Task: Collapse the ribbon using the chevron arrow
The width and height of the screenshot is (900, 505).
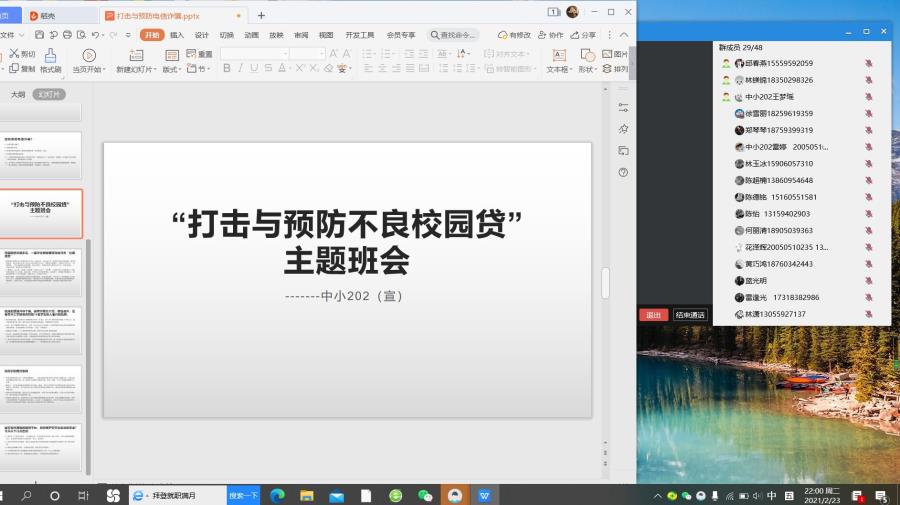Action: pos(625,35)
